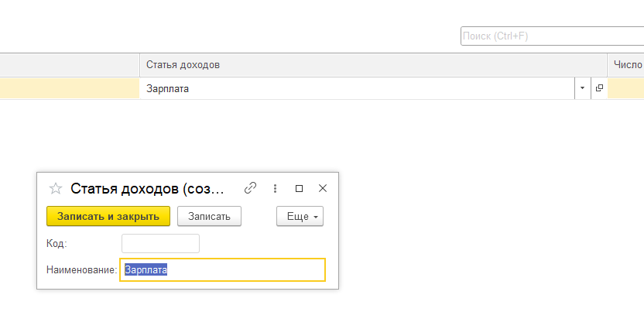Click the dialog title Статья доходов (соз…

(148, 189)
